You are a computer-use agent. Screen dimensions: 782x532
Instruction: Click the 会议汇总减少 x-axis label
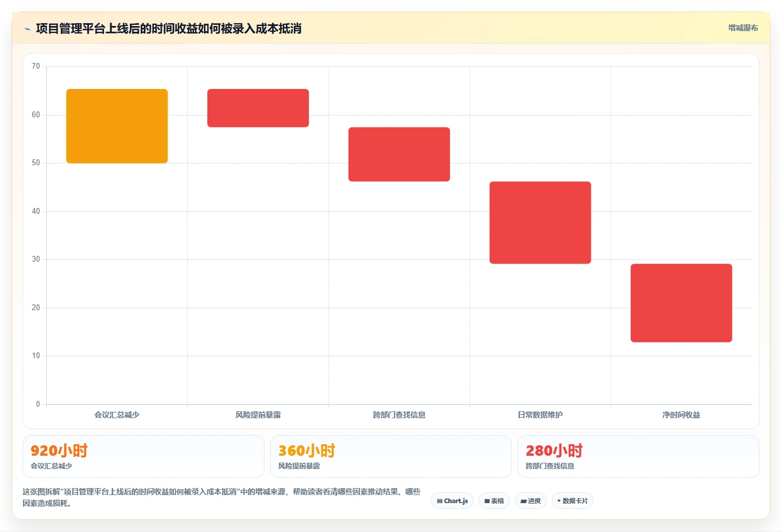point(117,415)
